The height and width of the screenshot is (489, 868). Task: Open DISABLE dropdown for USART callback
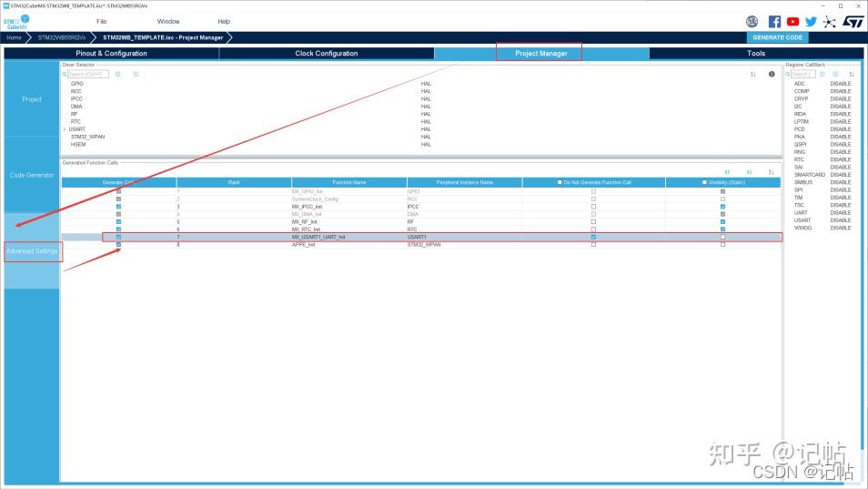pyautogui.click(x=841, y=220)
